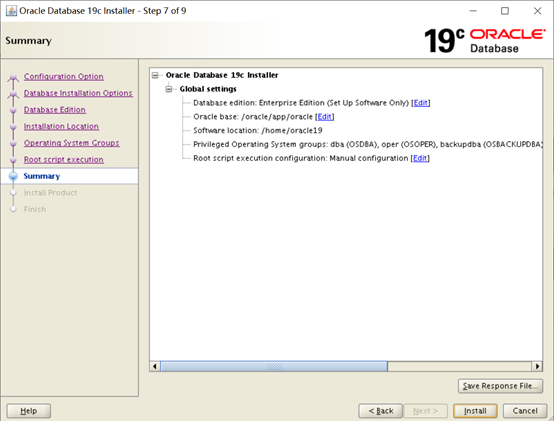
Task: Cancel the installation
Action: click(x=525, y=411)
